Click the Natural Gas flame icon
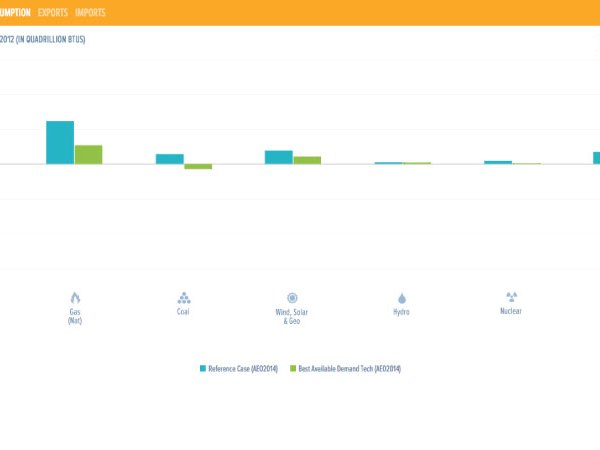Image resolution: width=600 pixels, height=450 pixels. (75, 298)
